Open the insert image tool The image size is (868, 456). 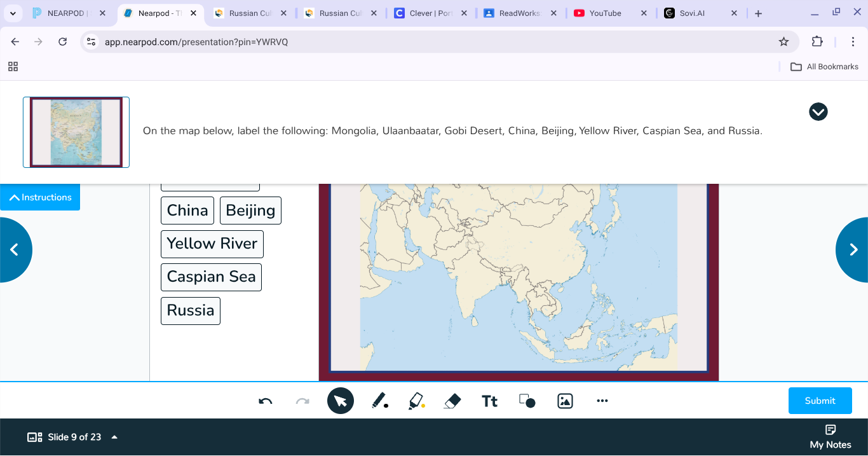(x=565, y=401)
